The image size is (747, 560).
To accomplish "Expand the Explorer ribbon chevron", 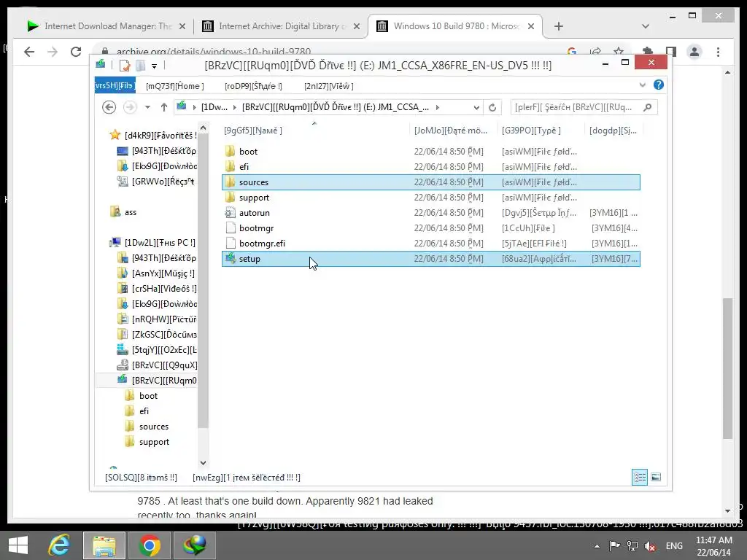I will 642,85.
